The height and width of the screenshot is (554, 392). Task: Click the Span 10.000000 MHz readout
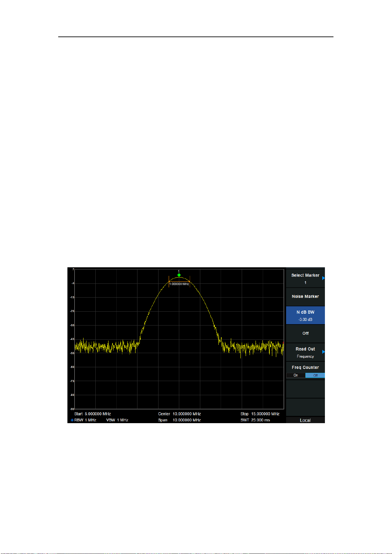179,420
